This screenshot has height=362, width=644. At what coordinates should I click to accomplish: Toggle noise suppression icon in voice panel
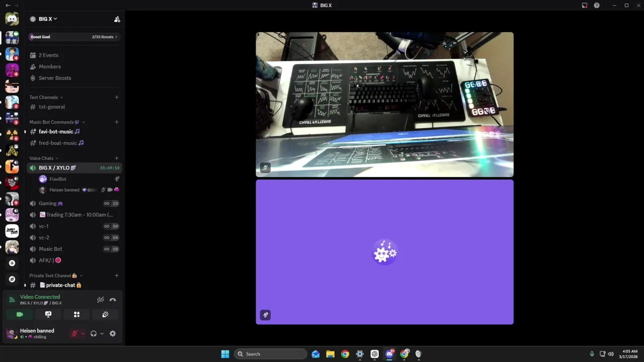(101, 300)
